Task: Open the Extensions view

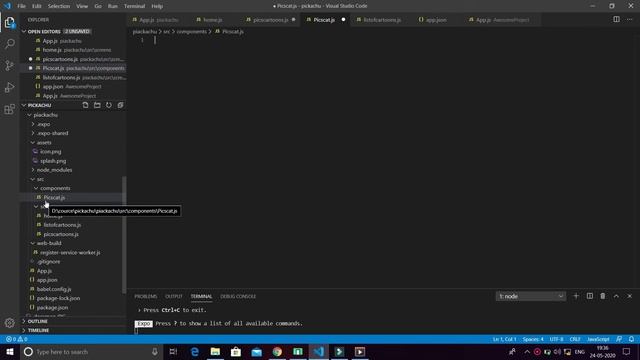Action: click(x=9, y=109)
